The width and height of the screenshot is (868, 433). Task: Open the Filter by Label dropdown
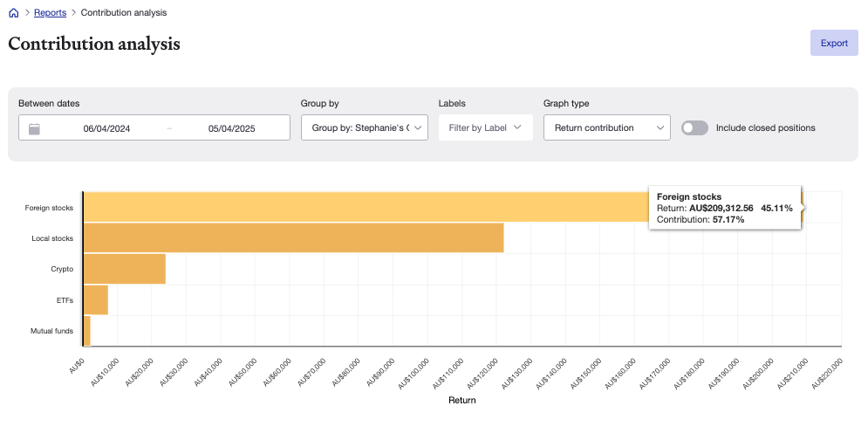click(486, 127)
